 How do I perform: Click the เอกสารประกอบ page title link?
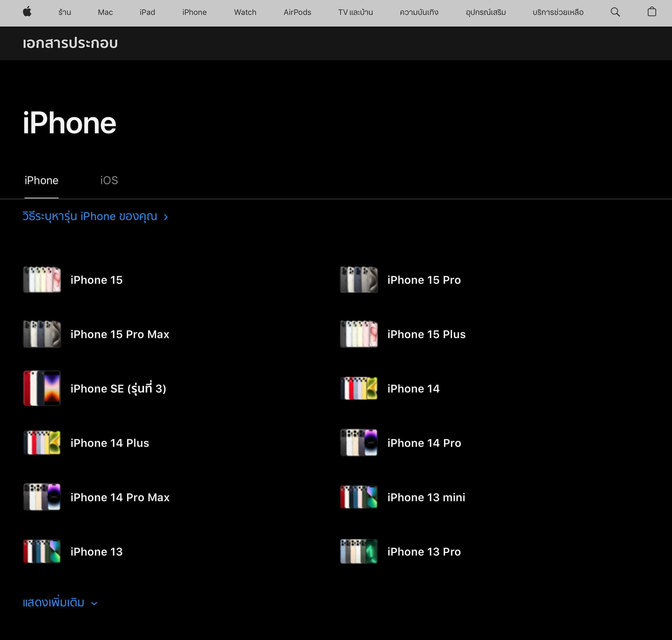click(70, 43)
